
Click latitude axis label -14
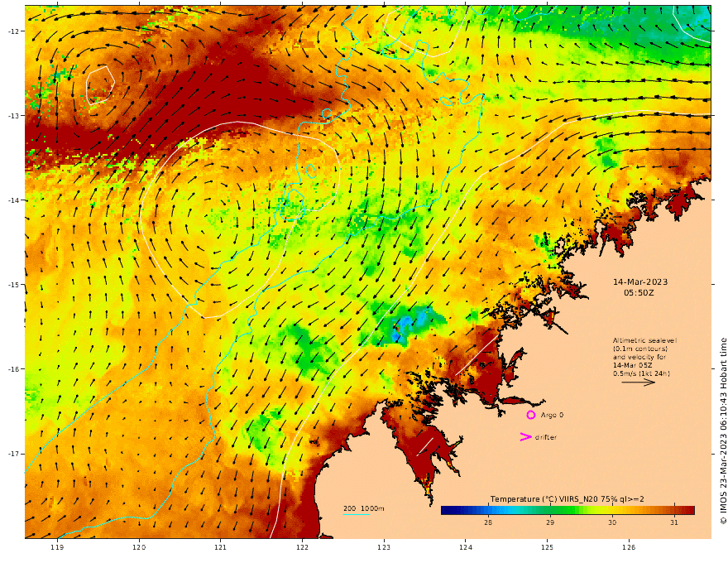pos(13,200)
